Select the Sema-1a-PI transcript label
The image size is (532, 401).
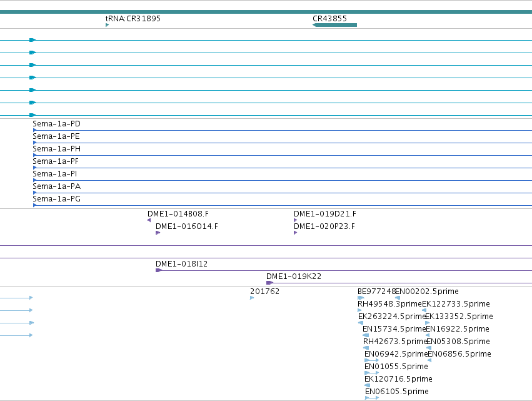(54, 174)
